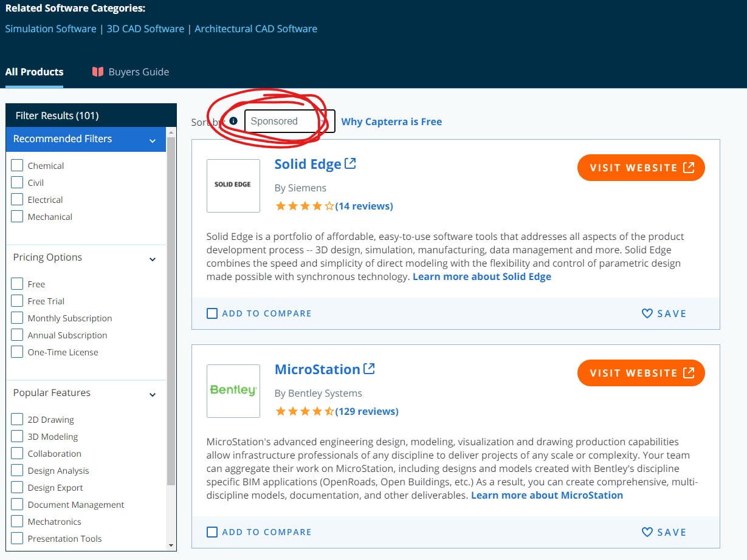Check the Document Management filter
This screenshot has height=560, width=747.
tap(17, 504)
